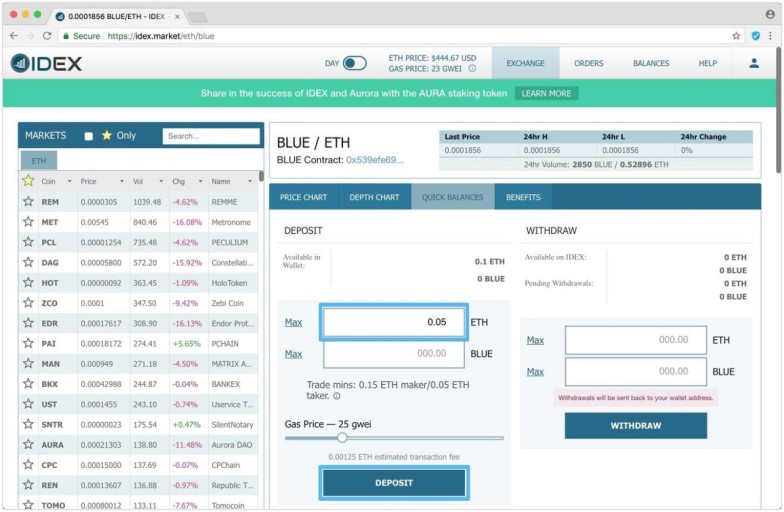Favorite the REM coin star
This screenshot has width=784, height=512.
coord(28,202)
